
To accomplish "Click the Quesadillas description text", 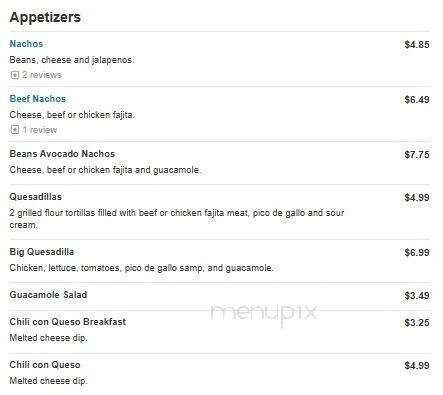I will [x=177, y=219].
